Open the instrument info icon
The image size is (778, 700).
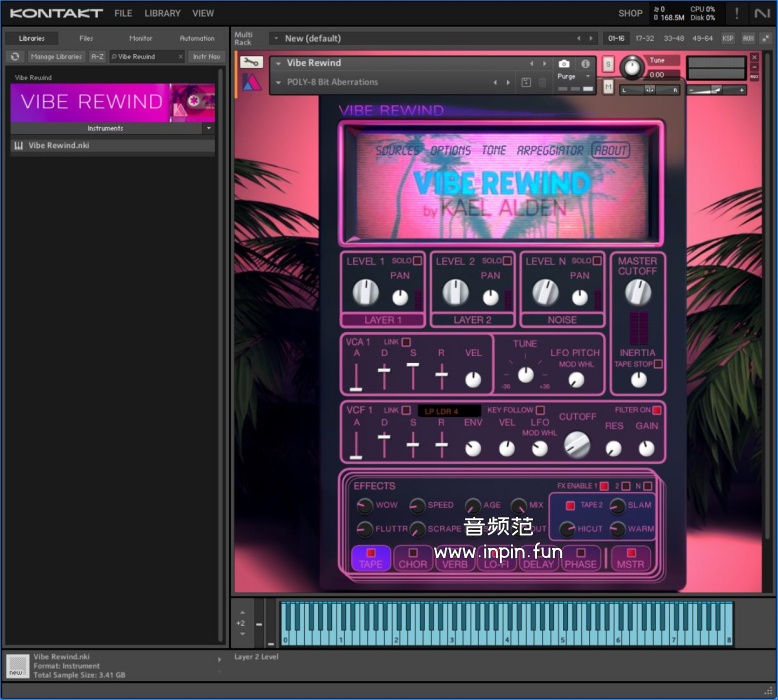tap(586, 64)
